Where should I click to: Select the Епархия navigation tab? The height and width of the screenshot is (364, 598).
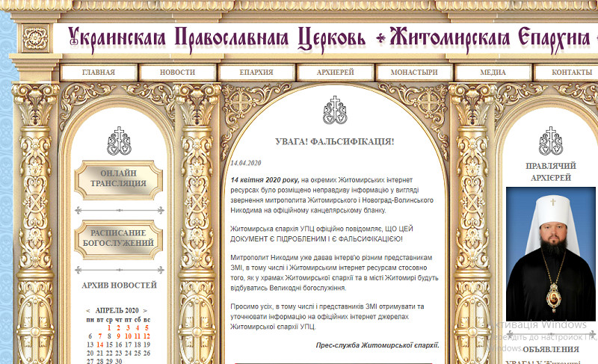click(x=256, y=73)
